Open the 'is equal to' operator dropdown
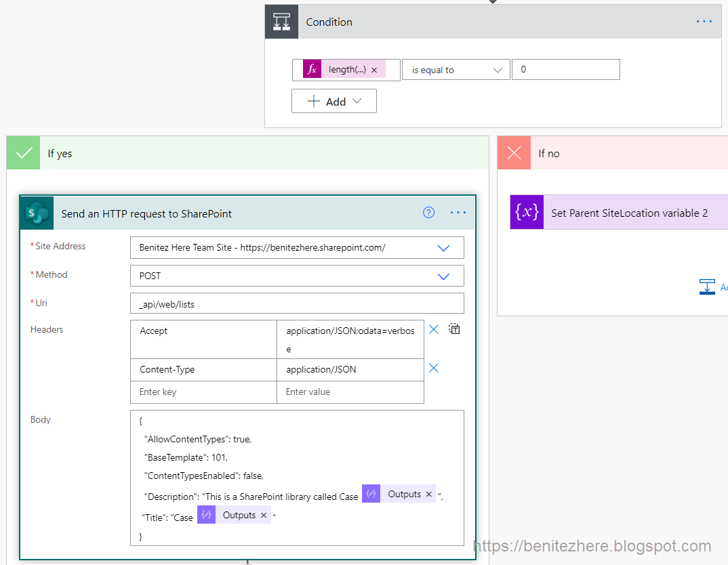728x565 pixels. [456, 69]
